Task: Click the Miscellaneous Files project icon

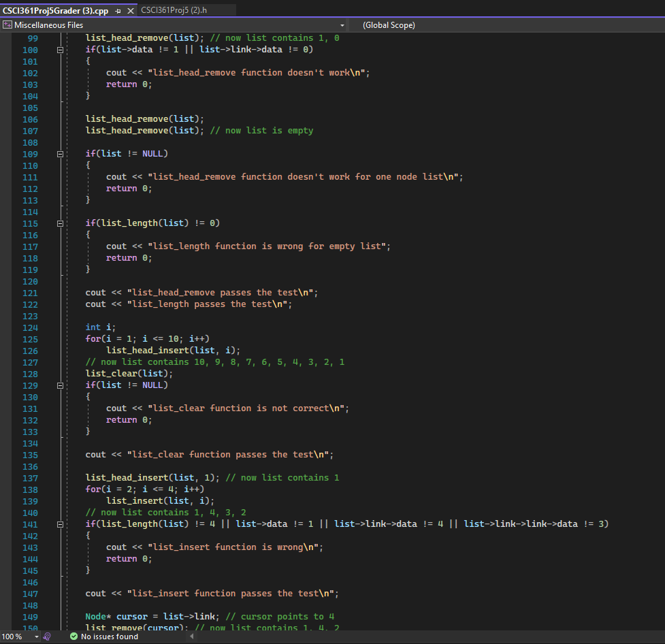Action: 7,25
